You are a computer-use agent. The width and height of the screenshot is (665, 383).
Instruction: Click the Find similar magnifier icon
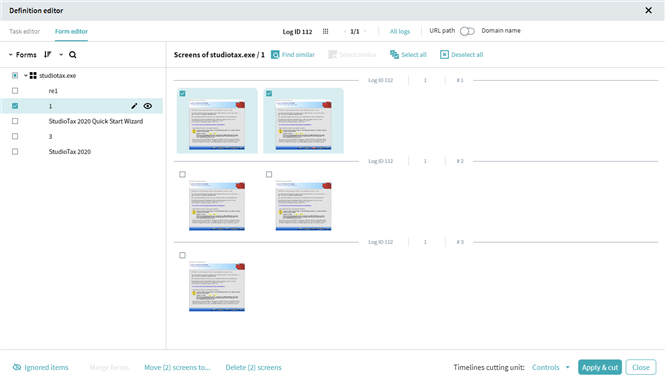275,55
